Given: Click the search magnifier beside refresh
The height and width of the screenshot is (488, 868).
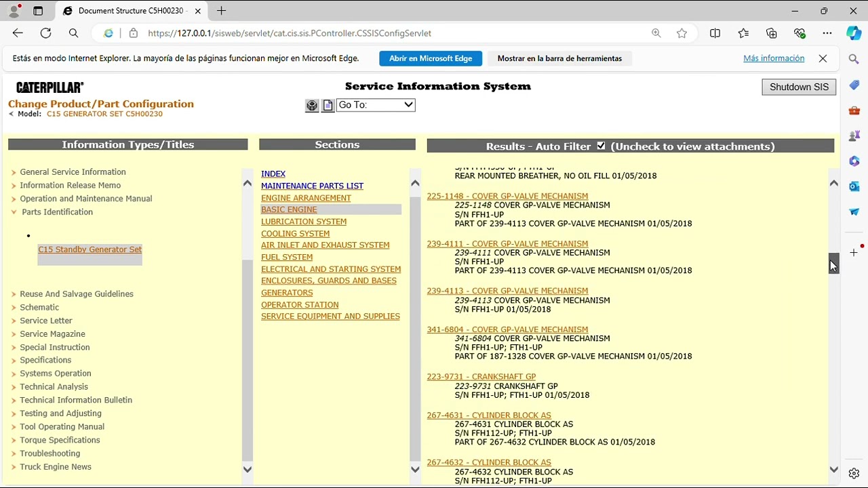Looking at the screenshot, I should pyautogui.click(x=74, y=33).
